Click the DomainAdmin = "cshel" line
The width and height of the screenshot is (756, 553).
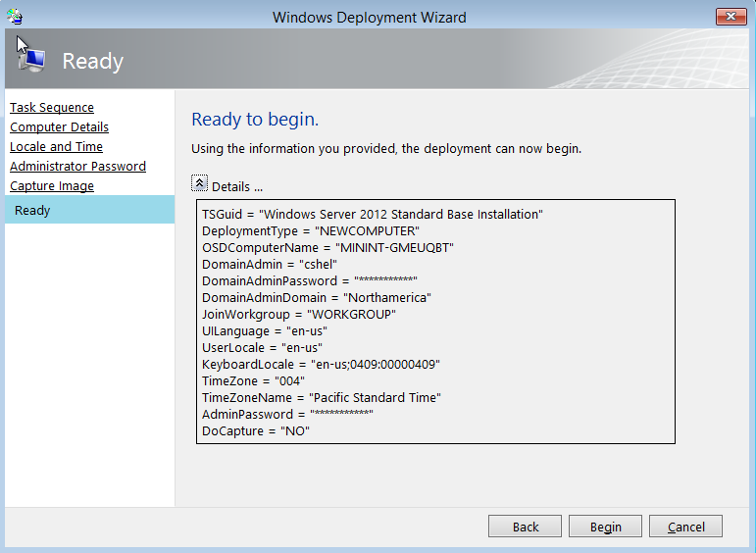pos(270,264)
